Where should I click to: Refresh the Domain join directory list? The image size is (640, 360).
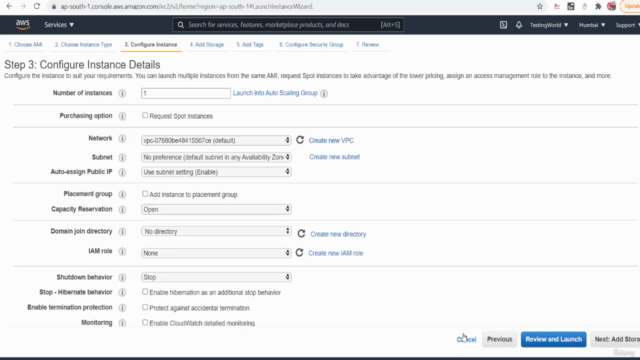pyautogui.click(x=301, y=233)
